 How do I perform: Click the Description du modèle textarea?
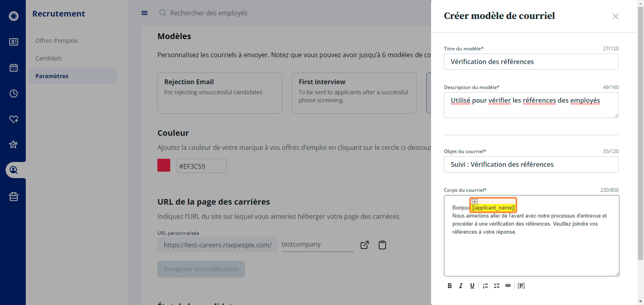tap(531, 105)
